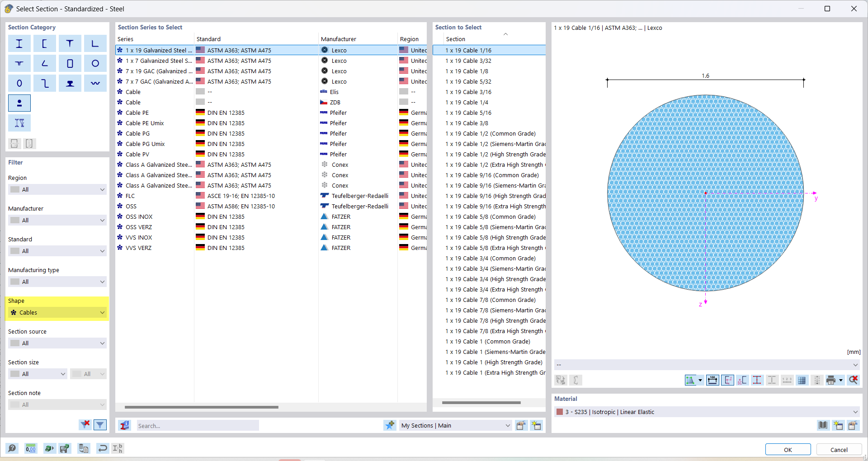
Task: Select the FLC series row
Action: click(271, 196)
